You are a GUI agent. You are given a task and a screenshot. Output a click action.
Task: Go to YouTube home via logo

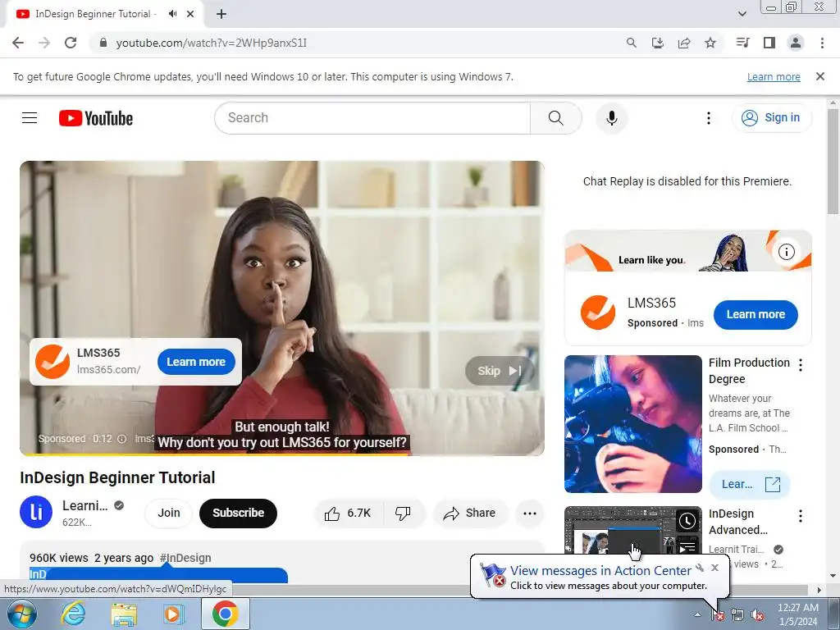pyautogui.click(x=96, y=118)
